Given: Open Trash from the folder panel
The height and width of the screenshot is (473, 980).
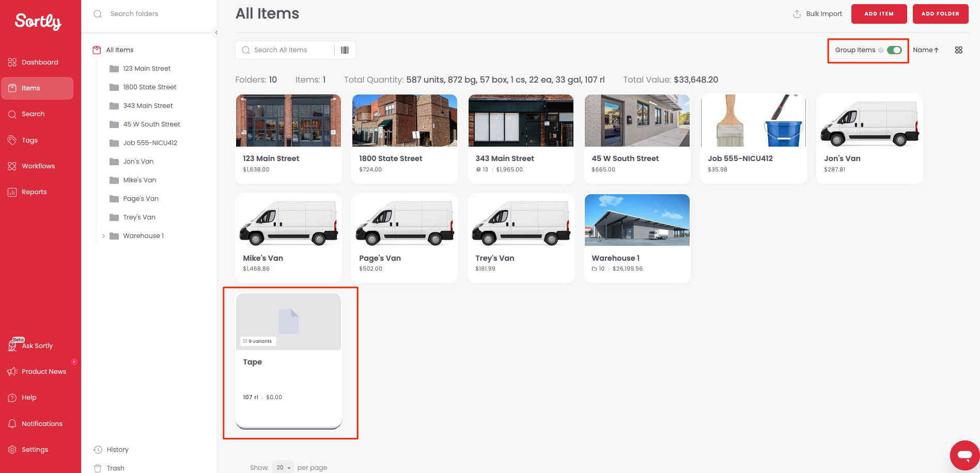Looking at the screenshot, I should click(115, 468).
